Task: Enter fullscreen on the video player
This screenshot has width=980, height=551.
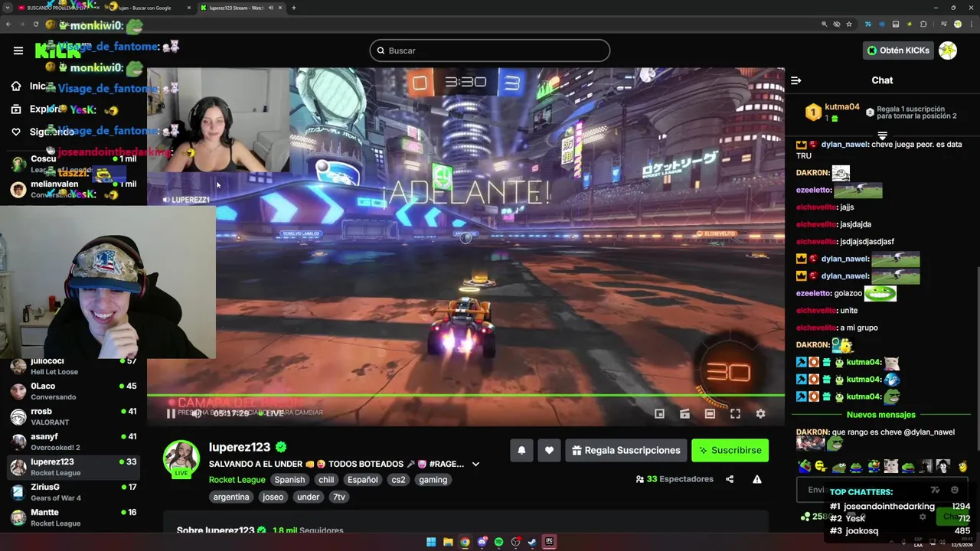Action: point(735,414)
